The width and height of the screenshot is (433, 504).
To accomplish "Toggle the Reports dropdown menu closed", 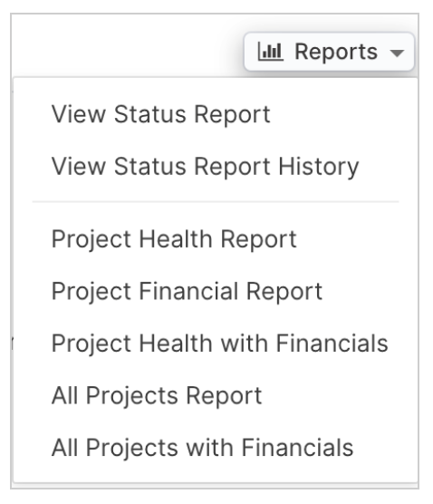I will coord(329,52).
